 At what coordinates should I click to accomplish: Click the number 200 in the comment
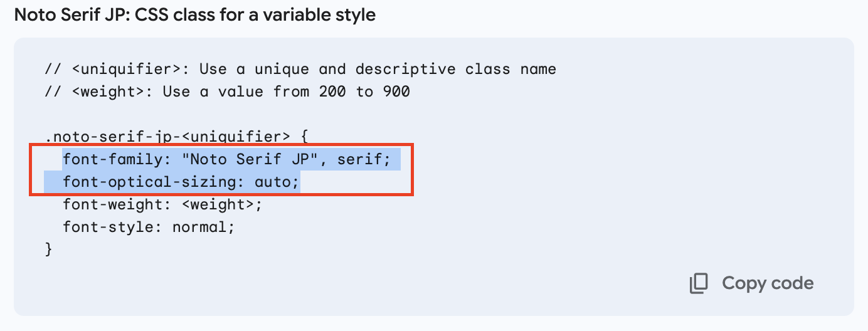[332, 92]
